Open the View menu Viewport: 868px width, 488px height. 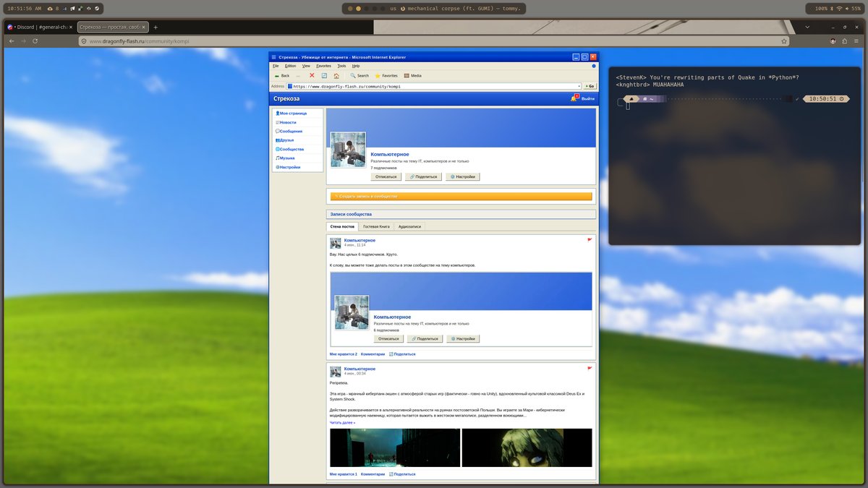tap(306, 66)
